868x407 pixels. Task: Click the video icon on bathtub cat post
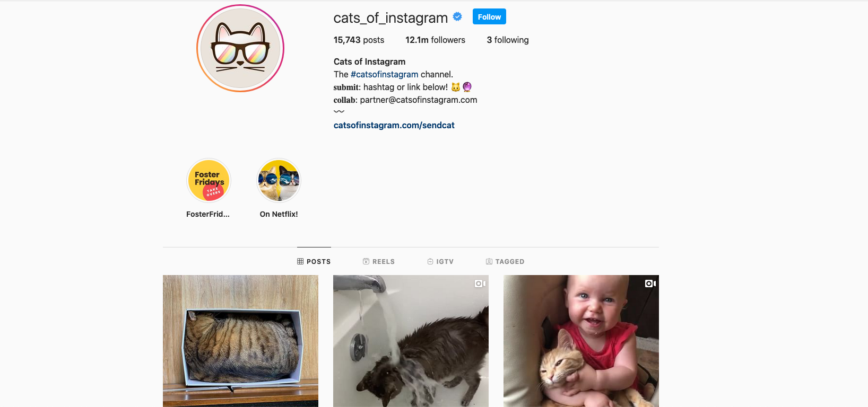[480, 284]
